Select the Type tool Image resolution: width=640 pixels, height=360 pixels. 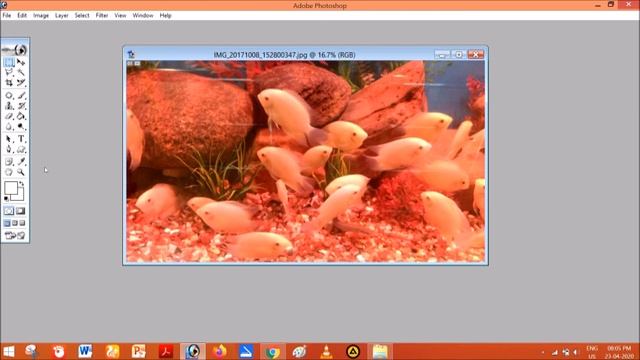[21, 139]
